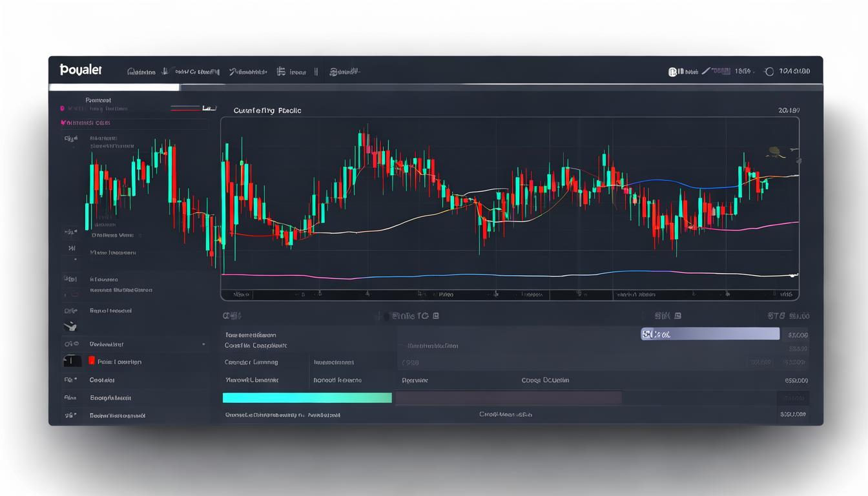Click the pink heart icon in the left sidebar
Image resolution: width=868 pixels, height=496 pixels.
[63, 122]
